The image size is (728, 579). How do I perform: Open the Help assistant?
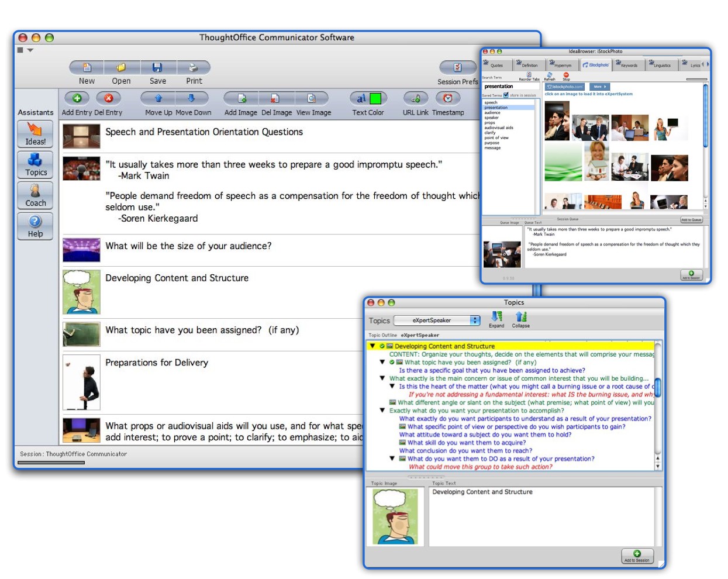[35, 226]
